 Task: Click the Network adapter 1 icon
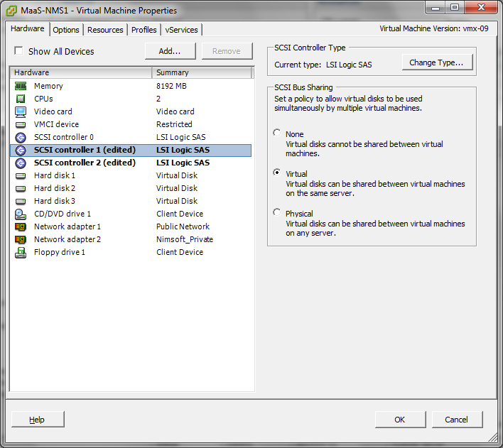(x=21, y=226)
